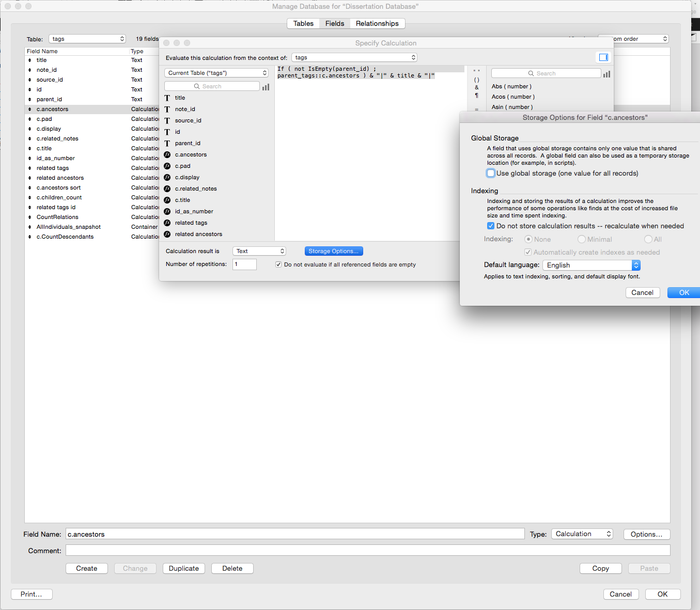
Task: Insert the paragraph return operator
Action: [477, 95]
